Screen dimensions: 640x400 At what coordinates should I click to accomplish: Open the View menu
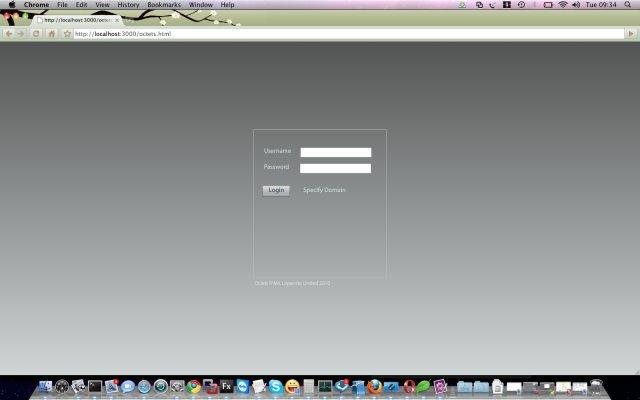pos(102,4)
